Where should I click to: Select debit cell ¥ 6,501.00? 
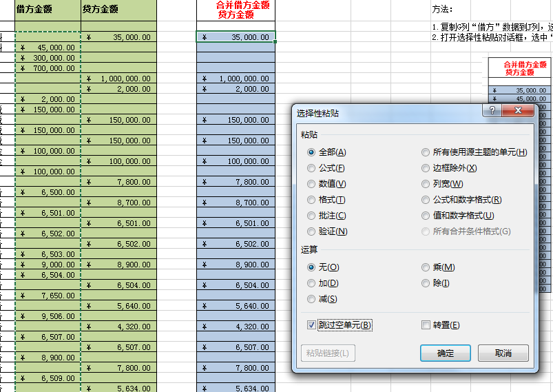[x=48, y=213]
